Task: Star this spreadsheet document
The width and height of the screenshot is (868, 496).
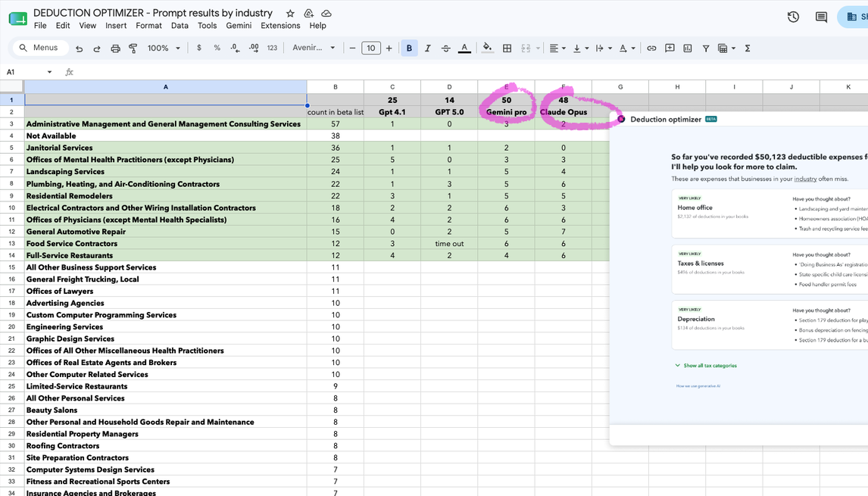Action: [290, 14]
